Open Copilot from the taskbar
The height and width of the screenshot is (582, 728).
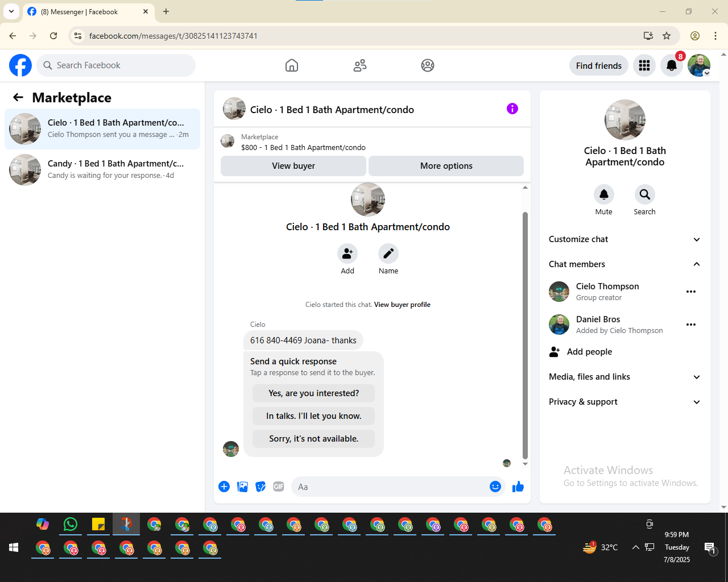(x=43, y=524)
